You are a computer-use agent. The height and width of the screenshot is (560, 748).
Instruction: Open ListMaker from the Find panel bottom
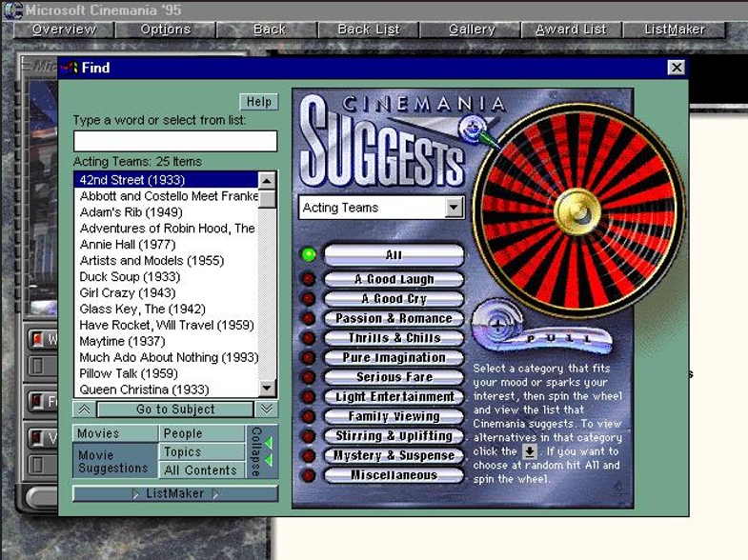[x=175, y=493]
